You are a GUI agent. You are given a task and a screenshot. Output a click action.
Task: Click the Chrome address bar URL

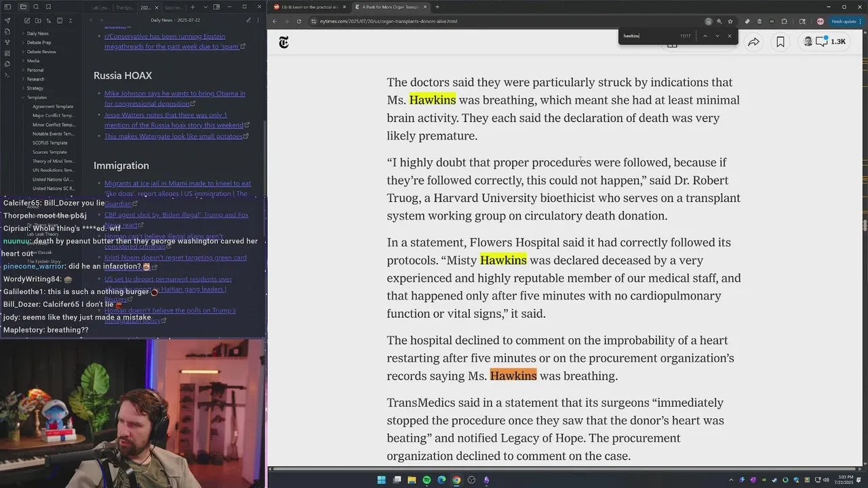click(x=388, y=21)
